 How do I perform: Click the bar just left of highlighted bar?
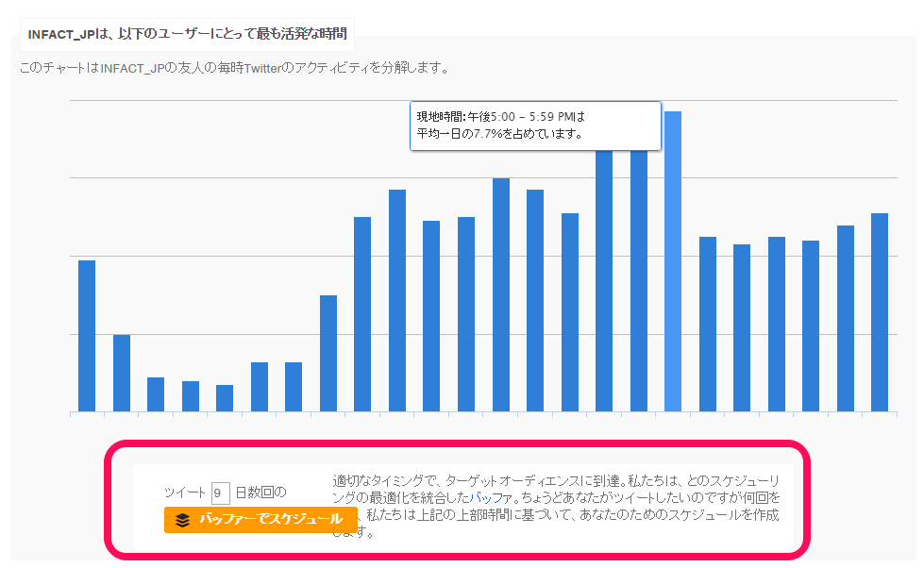click(x=638, y=283)
